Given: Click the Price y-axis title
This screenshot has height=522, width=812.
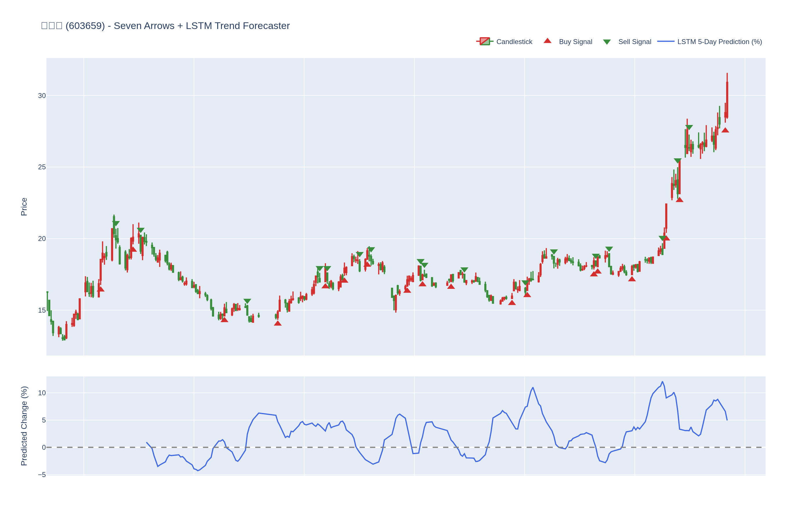Looking at the screenshot, I should pyautogui.click(x=24, y=207).
